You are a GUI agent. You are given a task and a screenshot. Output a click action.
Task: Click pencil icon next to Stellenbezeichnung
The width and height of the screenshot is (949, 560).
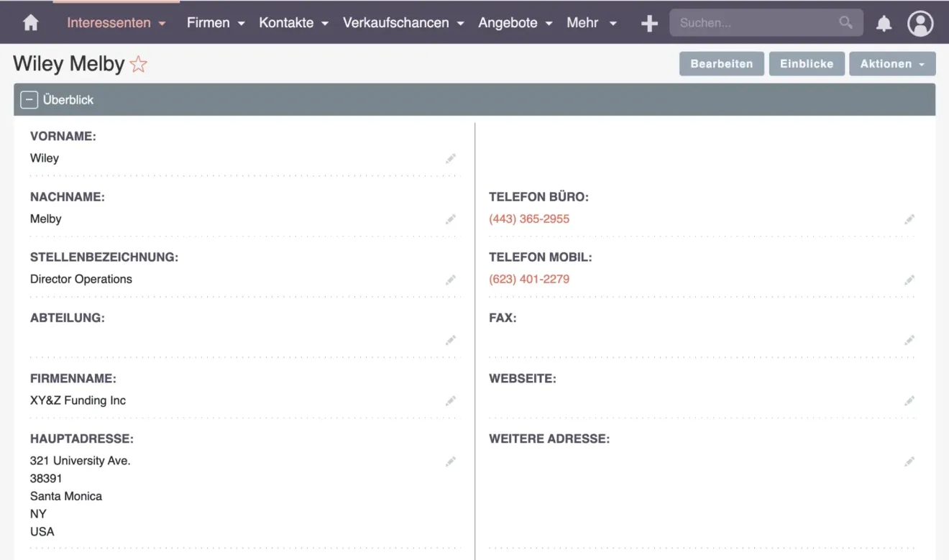tap(451, 280)
